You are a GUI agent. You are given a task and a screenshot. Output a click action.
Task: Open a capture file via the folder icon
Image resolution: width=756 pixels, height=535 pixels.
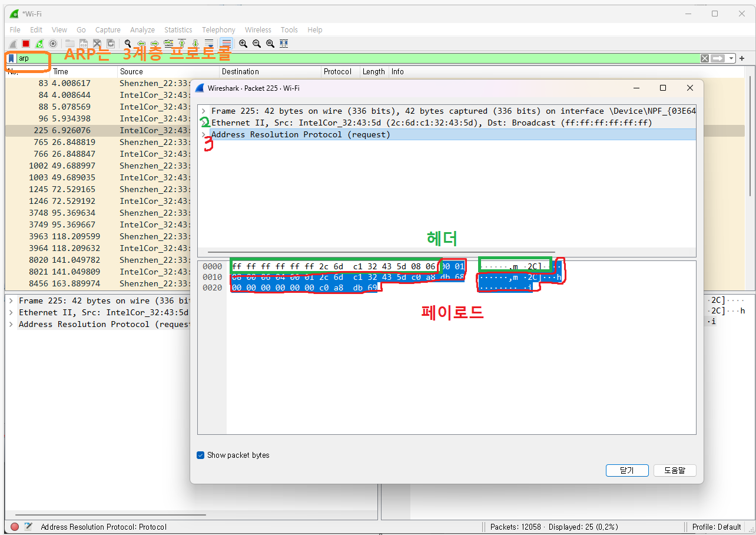pos(70,44)
